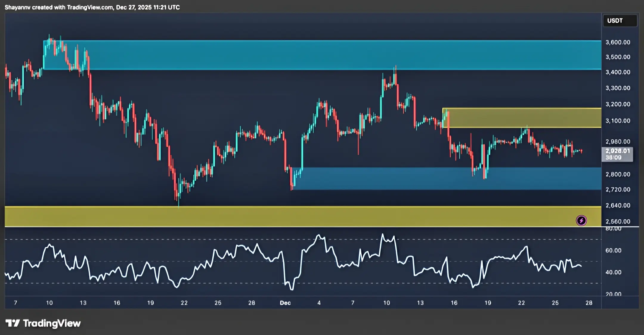Click the TradingView wordmark text

tap(52, 323)
